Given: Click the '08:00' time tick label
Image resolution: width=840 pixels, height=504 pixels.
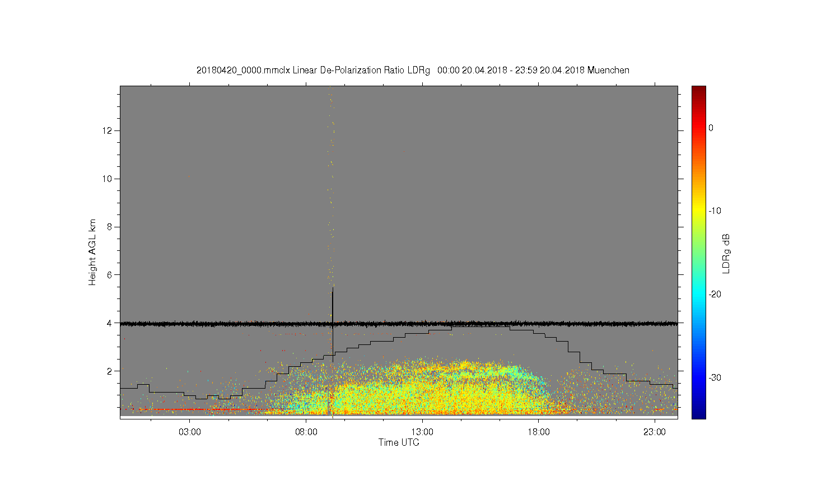Looking at the screenshot, I should (x=306, y=432).
